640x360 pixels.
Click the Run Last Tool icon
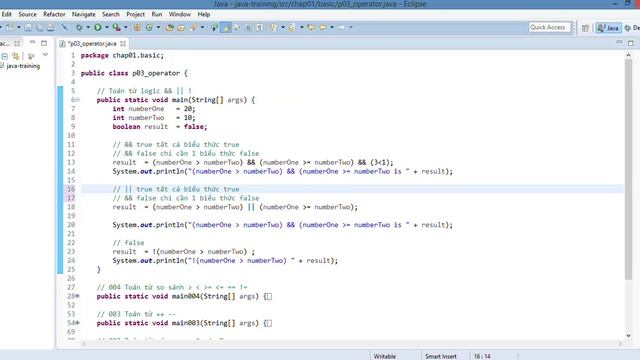coord(117,27)
